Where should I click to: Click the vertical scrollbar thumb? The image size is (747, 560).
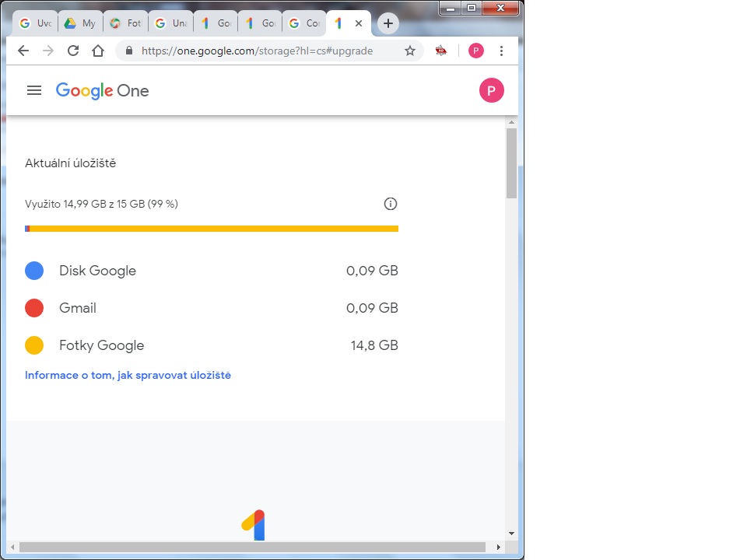(x=512, y=163)
